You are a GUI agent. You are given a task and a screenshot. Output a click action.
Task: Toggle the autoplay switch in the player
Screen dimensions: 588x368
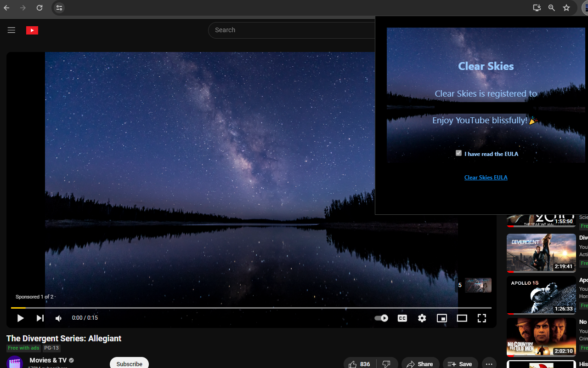click(x=381, y=318)
